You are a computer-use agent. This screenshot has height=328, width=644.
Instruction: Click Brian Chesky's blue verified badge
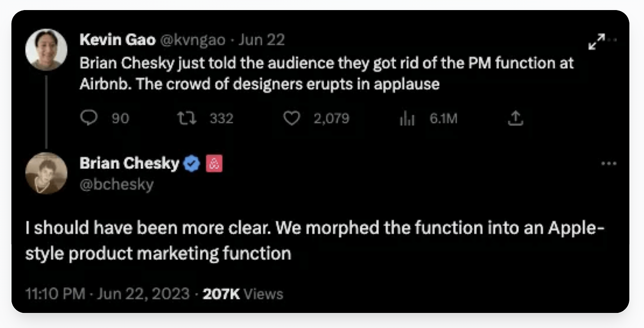pyautogui.click(x=192, y=163)
